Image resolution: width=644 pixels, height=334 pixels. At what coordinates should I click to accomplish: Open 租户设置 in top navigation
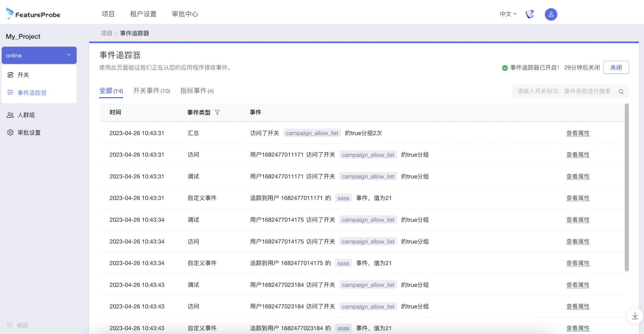(x=143, y=14)
